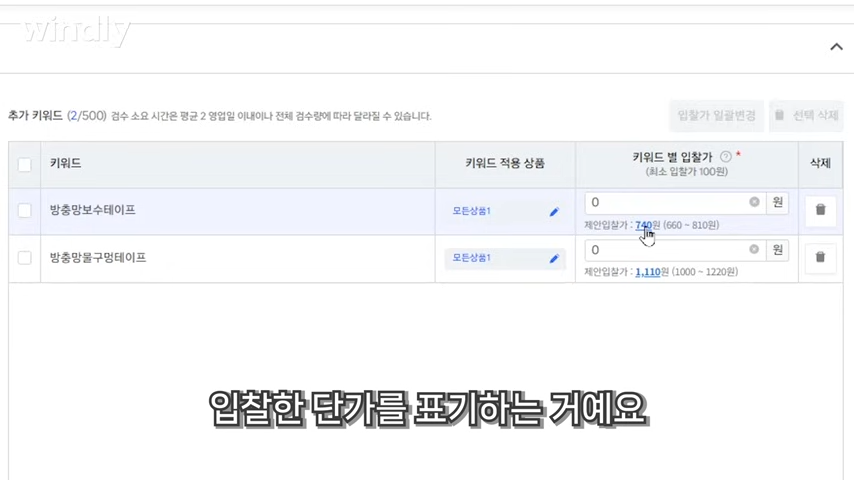Viewport: 854px width, 480px height.
Task: Select the keyword text 방충망보수테이프
Action: coord(93,210)
